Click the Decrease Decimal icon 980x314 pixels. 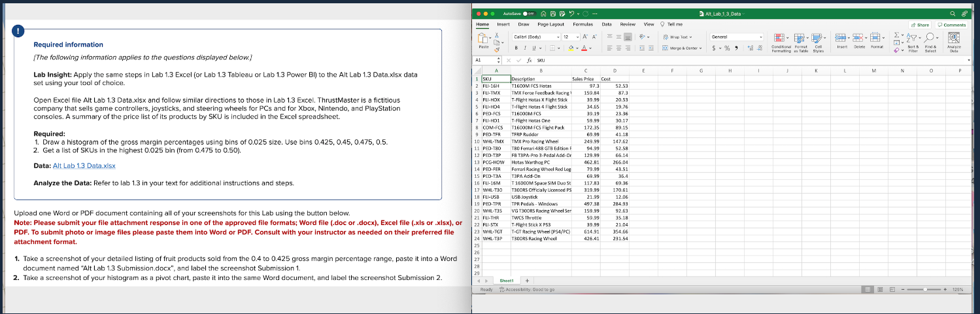760,48
